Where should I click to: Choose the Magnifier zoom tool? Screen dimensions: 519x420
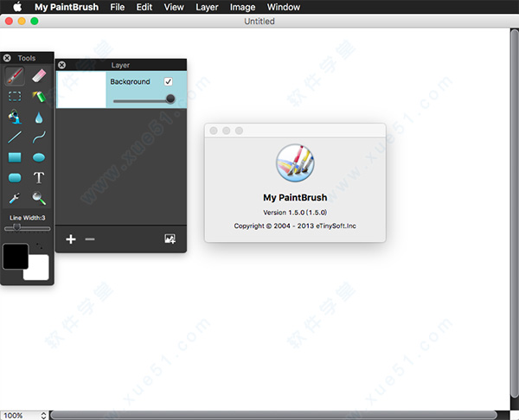pyautogui.click(x=39, y=198)
